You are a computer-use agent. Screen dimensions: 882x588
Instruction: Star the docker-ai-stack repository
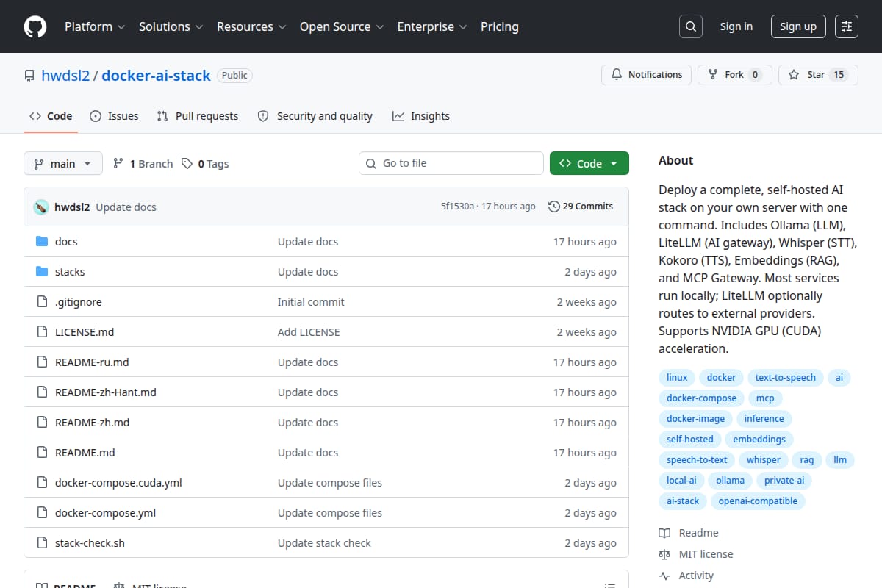(818, 75)
